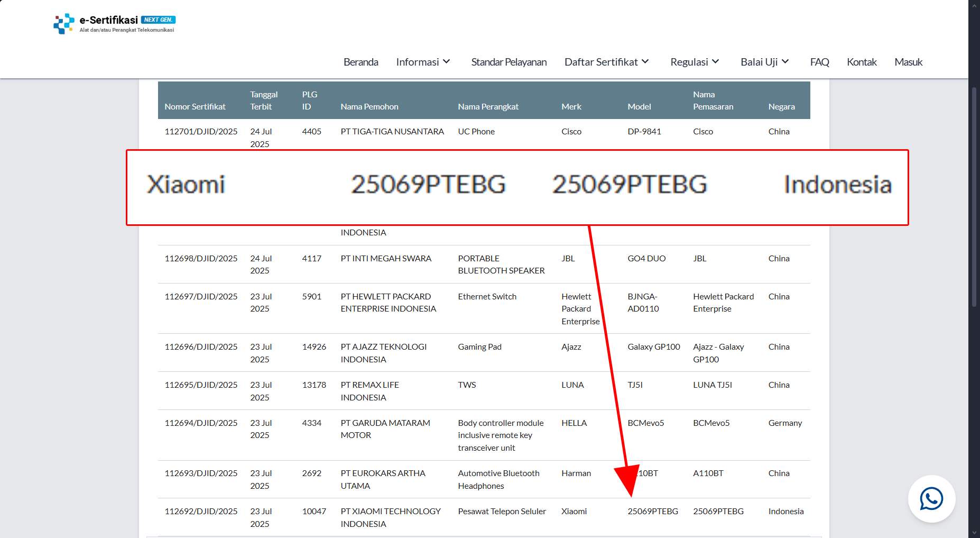Navigate to the Kontak page
This screenshot has width=980, height=538.
862,62
